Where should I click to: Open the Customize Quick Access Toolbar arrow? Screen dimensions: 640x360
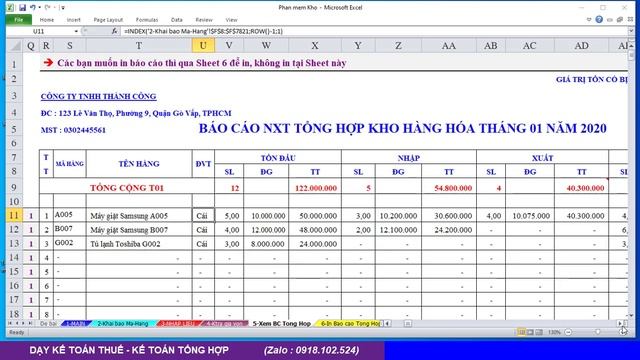pyautogui.click(x=62, y=8)
